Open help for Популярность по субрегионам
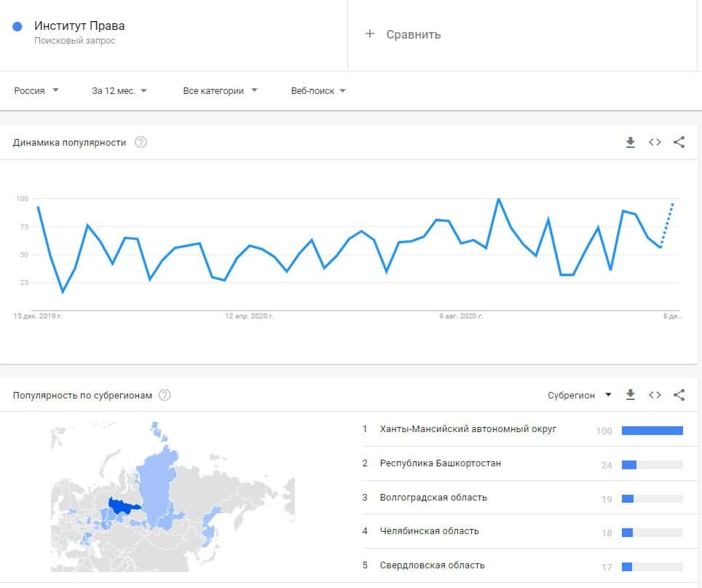Image resolution: width=702 pixels, height=588 pixels. point(165,395)
